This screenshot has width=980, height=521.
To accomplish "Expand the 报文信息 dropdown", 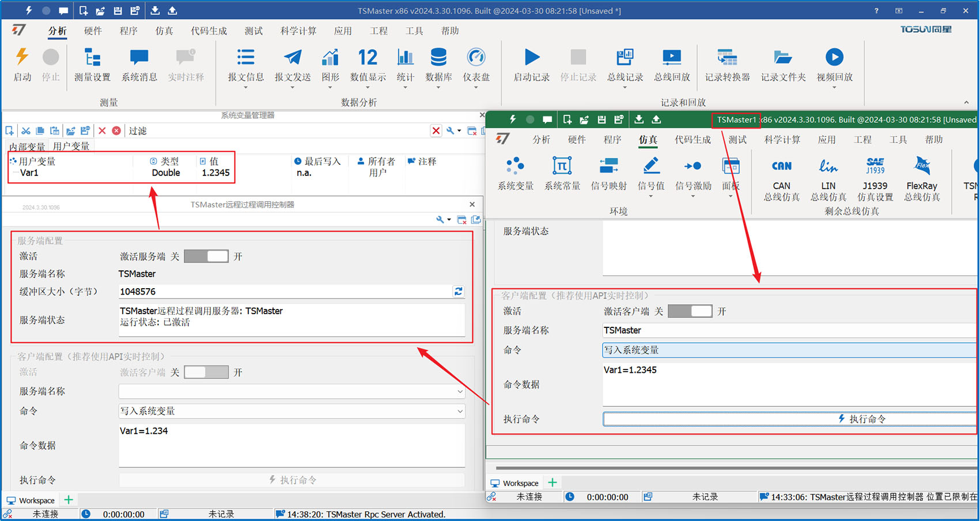I will (x=245, y=88).
